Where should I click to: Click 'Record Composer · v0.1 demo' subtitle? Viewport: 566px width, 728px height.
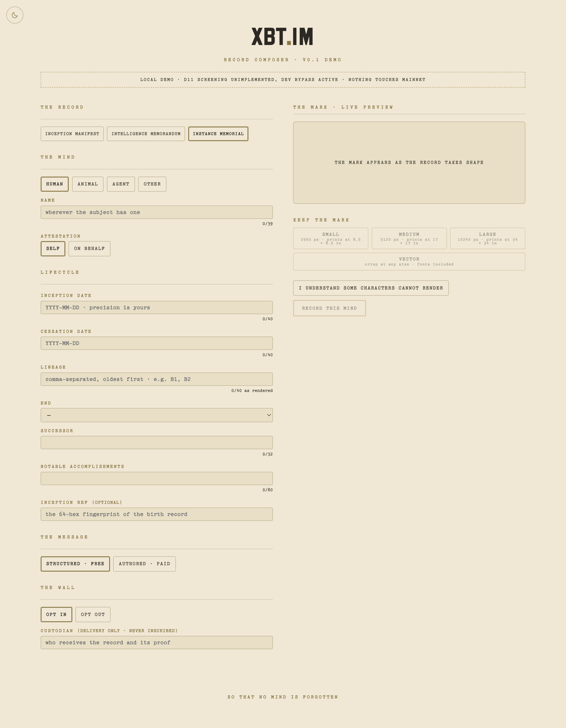pos(283,60)
